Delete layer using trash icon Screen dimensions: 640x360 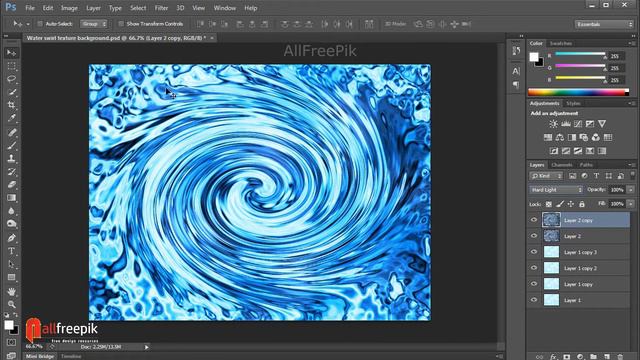[x=620, y=357]
